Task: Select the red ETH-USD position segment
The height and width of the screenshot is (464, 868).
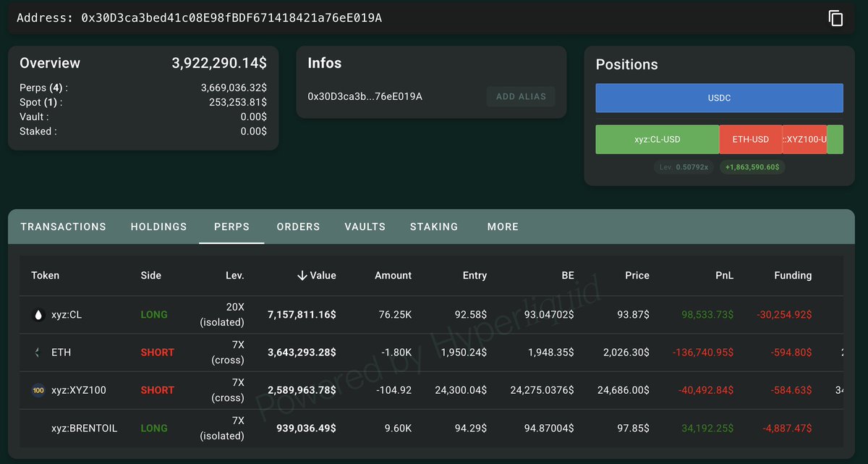Action: (x=750, y=139)
